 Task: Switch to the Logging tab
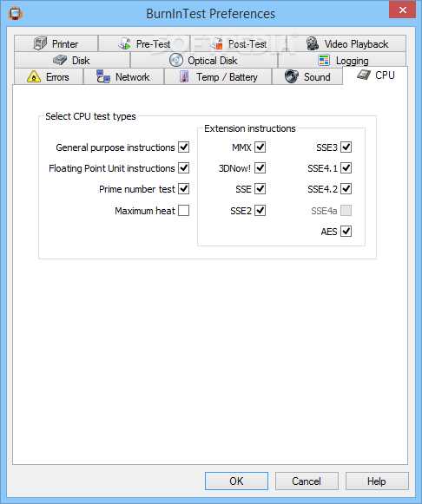pos(342,60)
